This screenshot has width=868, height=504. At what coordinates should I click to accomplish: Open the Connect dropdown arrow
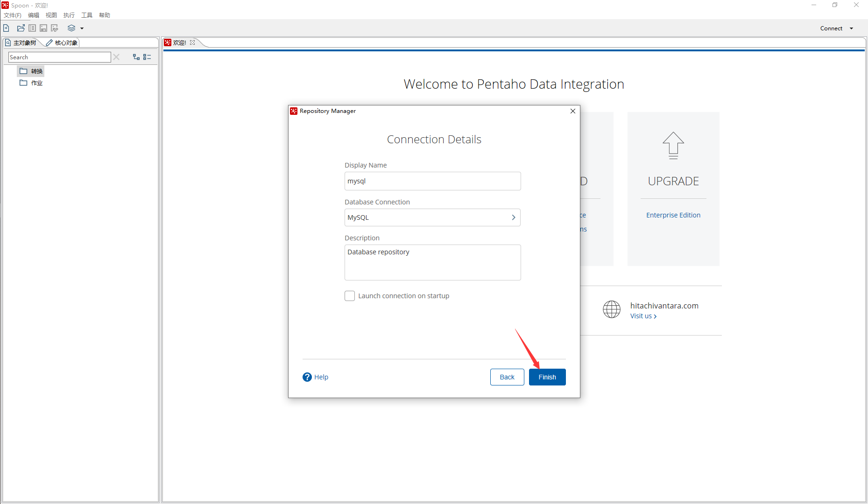851,28
